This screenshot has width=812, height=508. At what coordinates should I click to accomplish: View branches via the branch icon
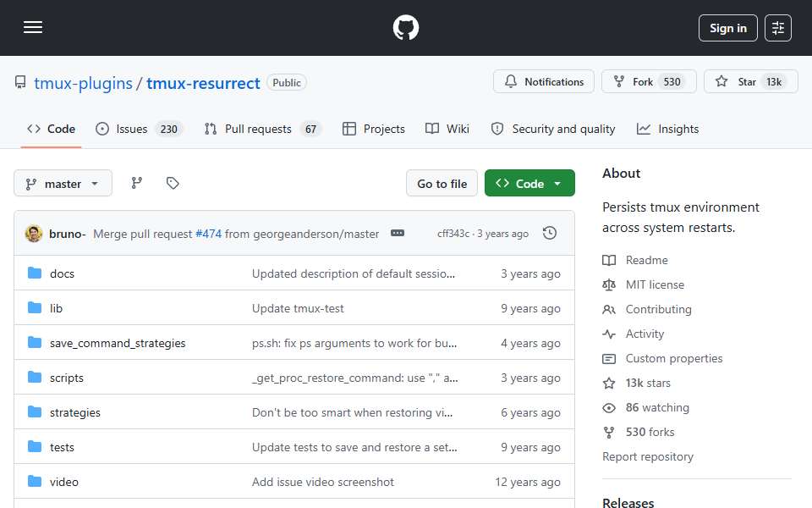tap(137, 183)
